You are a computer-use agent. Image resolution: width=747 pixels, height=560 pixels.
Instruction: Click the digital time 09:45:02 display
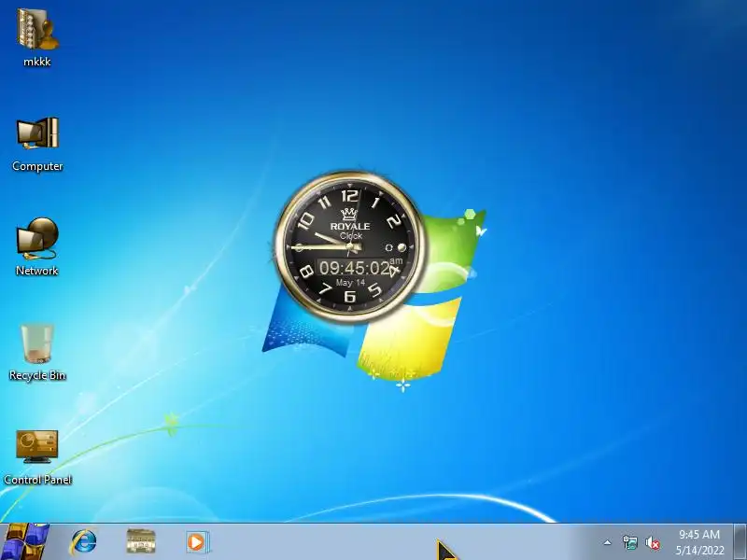356,268
